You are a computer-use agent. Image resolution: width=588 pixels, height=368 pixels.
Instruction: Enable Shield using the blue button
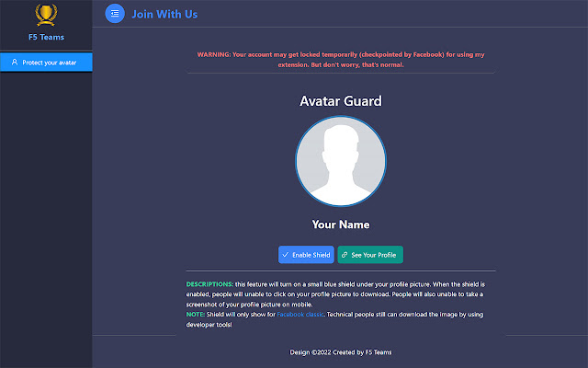coord(306,254)
